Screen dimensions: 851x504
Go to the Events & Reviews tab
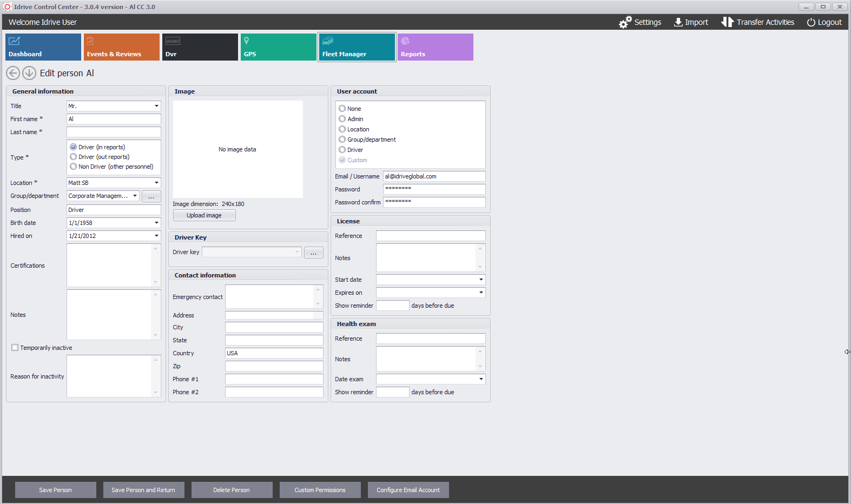pyautogui.click(x=121, y=47)
